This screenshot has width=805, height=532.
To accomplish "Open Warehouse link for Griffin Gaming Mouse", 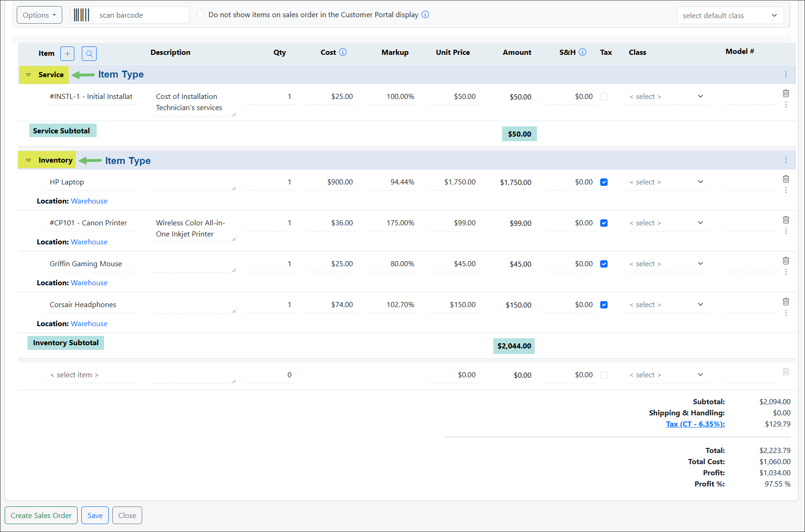I will pos(89,282).
